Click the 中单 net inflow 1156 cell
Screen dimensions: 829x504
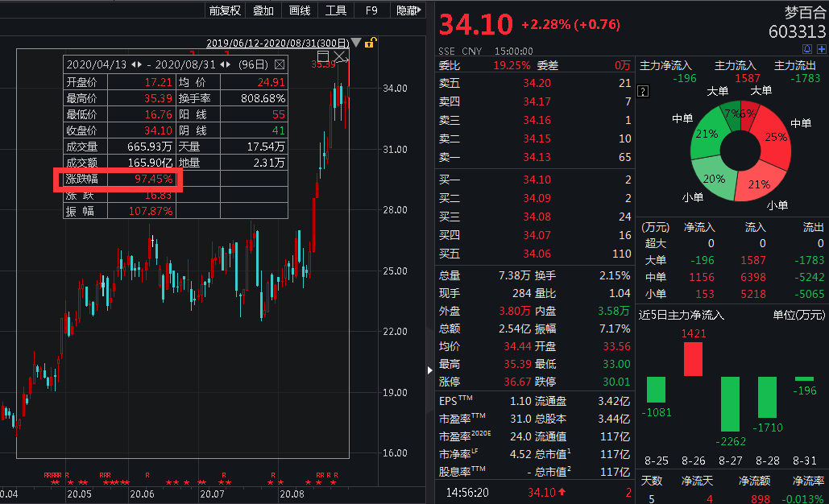pyautogui.click(x=702, y=277)
